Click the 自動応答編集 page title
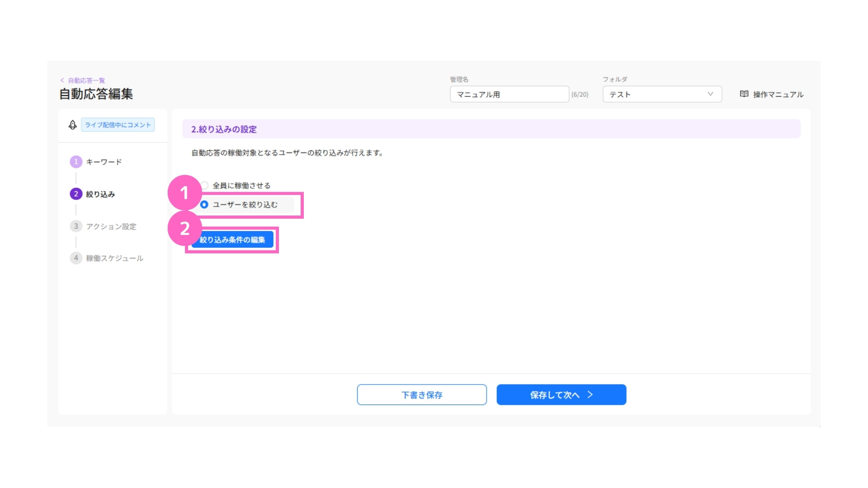 96,94
